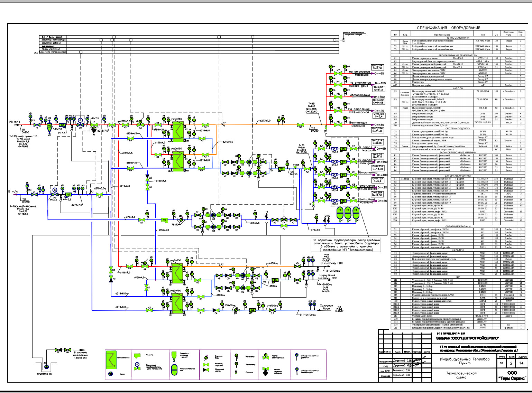Select the Ф3 mud filter on the supply line
Viewport: 532px width, 393px height.
pos(49,126)
